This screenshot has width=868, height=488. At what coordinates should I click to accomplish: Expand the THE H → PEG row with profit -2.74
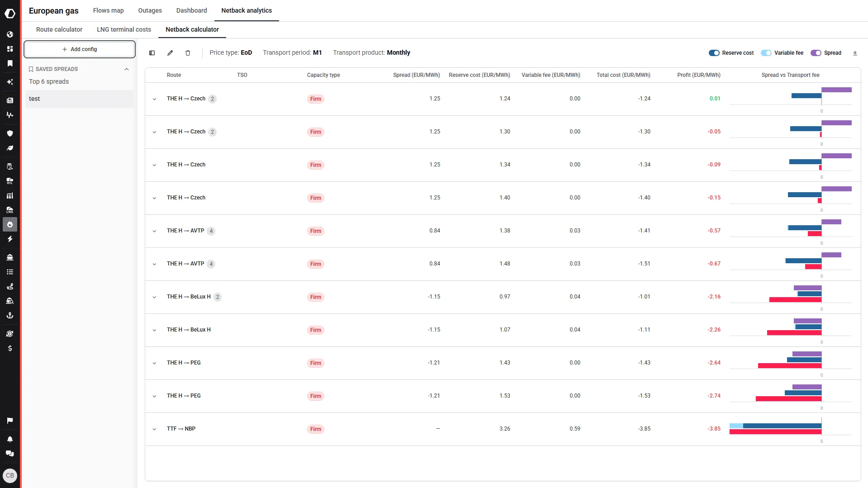tap(155, 396)
